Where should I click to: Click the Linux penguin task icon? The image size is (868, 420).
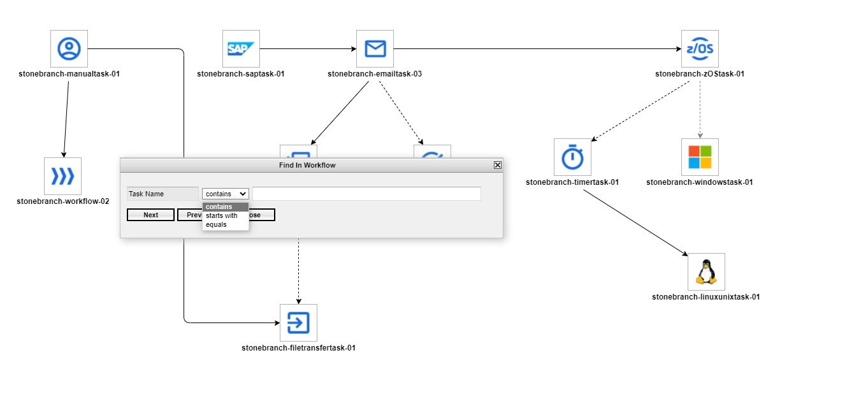point(706,272)
